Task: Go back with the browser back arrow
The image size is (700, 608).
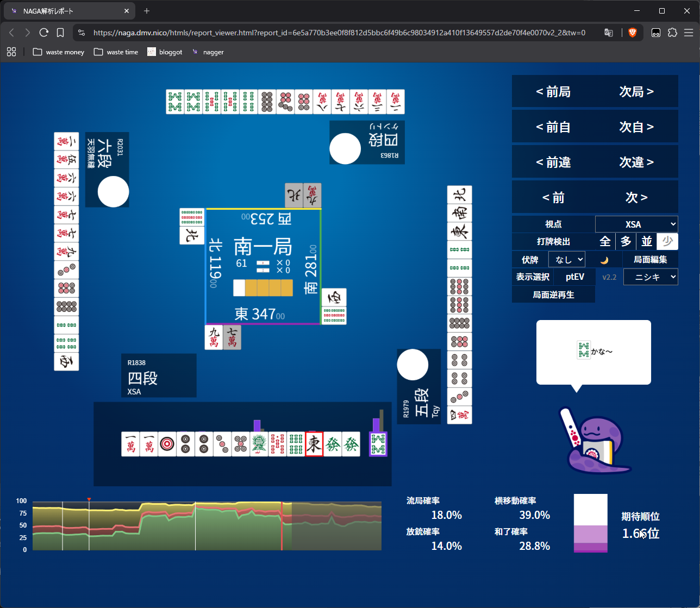Action: click(12, 33)
